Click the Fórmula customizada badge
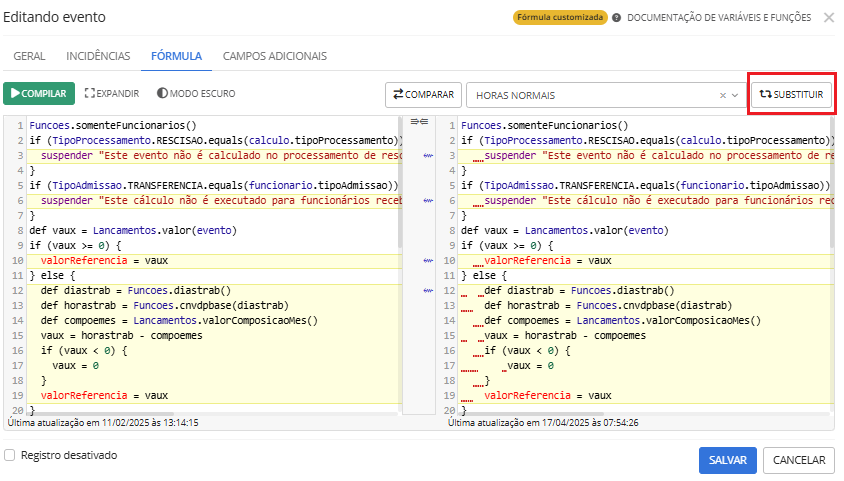844x481 pixels. (560, 17)
